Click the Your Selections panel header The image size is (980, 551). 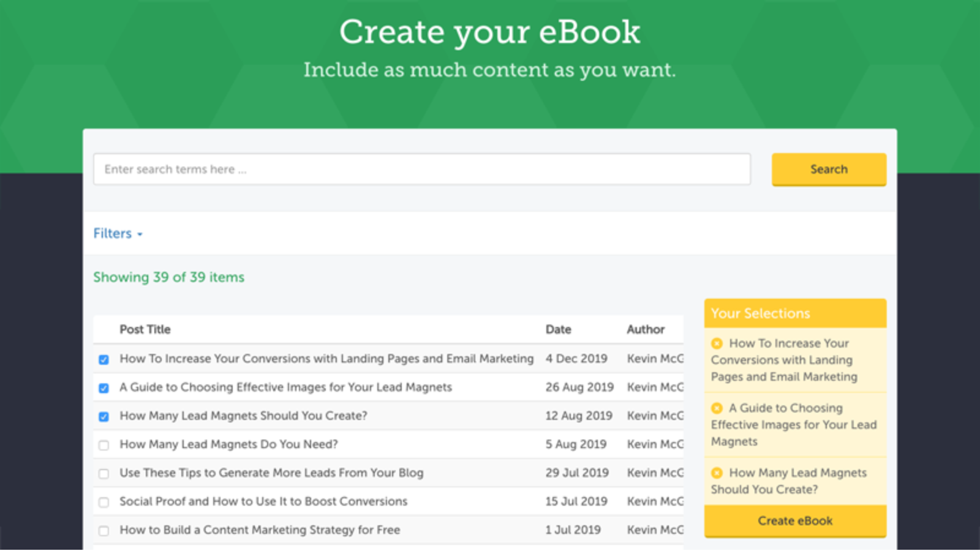pos(761,313)
